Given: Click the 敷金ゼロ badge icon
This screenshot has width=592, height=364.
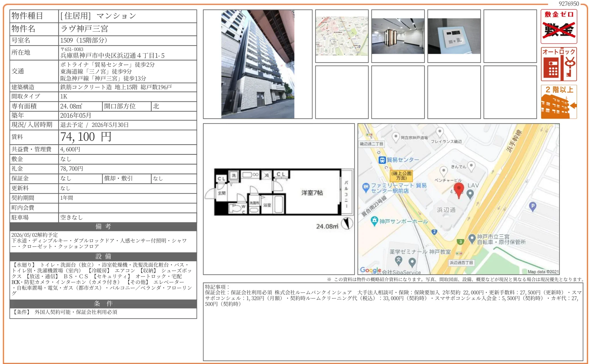Looking at the screenshot, I should pyautogui.click(x=559, y=26).
